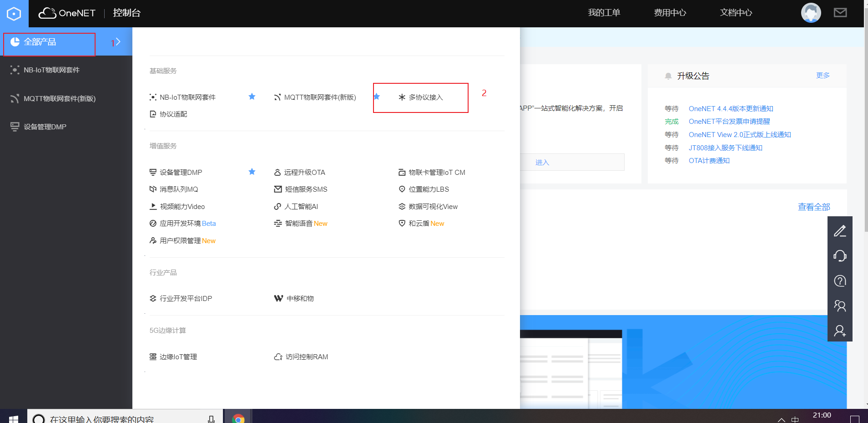
Task: Click the pencil feedback icon on floating toolbar
Action: pos(840,231)
